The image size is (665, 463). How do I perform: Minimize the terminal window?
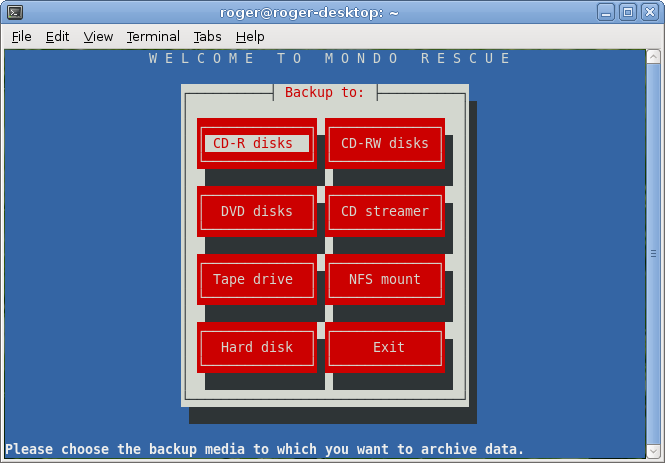(606, 12)
